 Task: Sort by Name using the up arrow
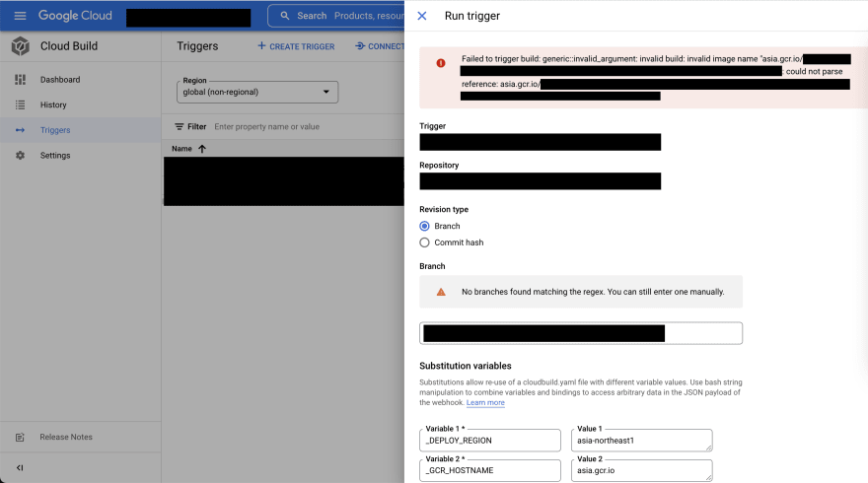pyautogui.click(x=202, y=149)
